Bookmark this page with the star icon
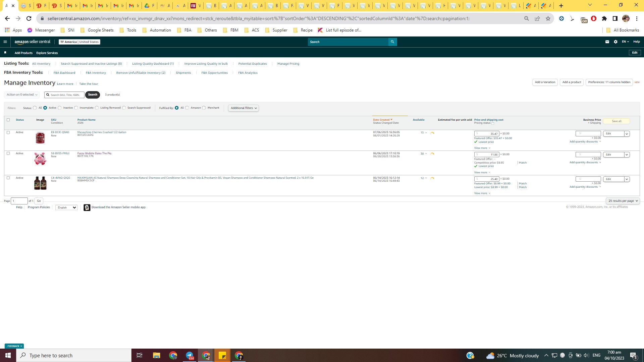This screenshot has width=644, height=362. [x=548, y=18]
